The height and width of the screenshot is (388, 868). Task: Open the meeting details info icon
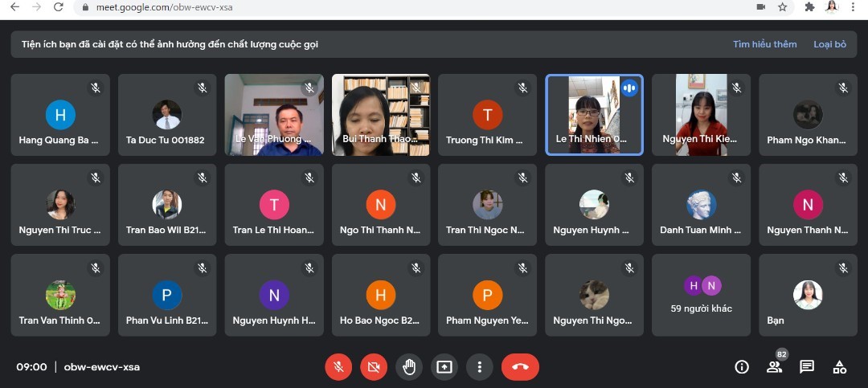(742, 367)
